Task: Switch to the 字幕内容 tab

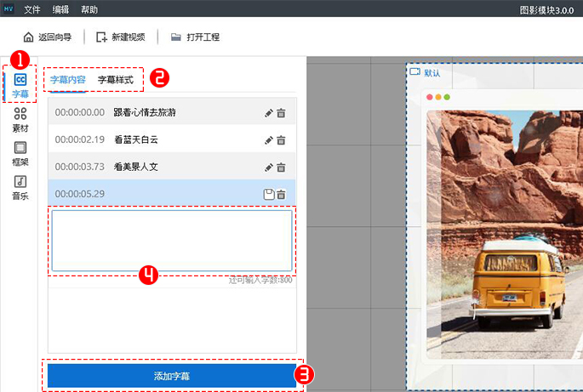Action: tap(67, 79)
